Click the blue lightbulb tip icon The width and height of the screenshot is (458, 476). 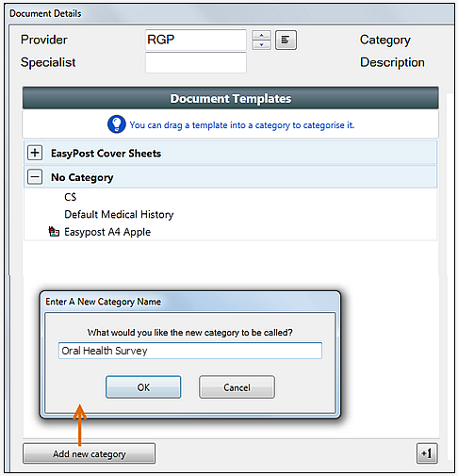117,123
